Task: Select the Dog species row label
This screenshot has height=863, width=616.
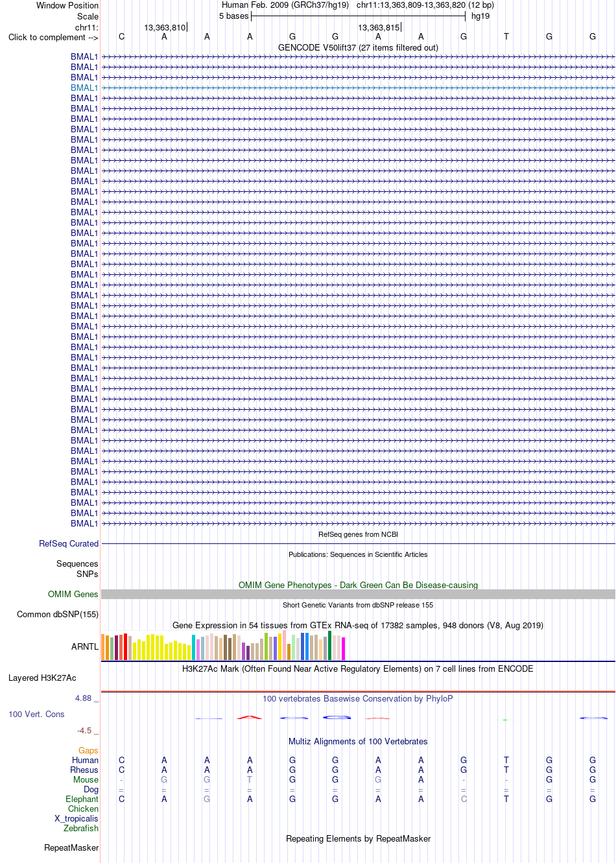Action: click(x=91, y=789)
